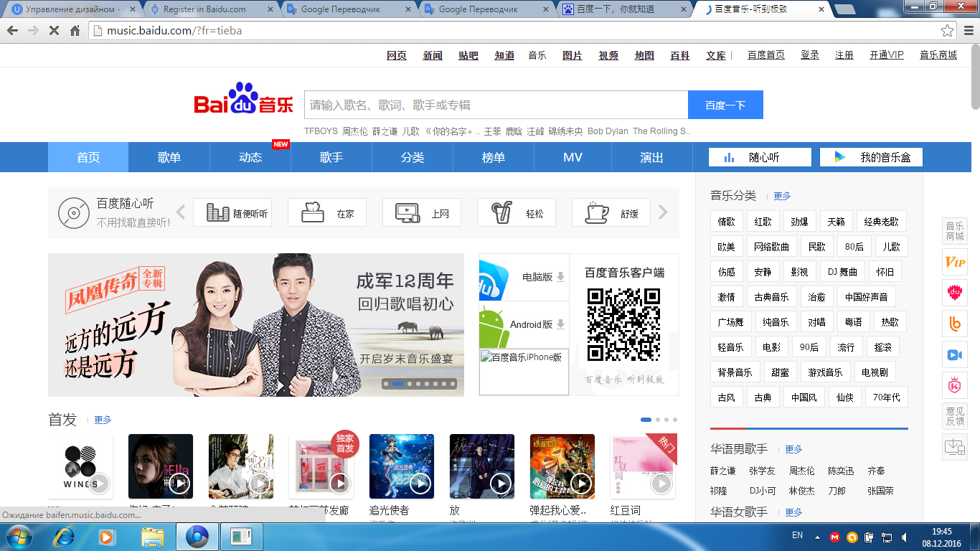Click the pink K sidebar icon
The image size is (980, 551).
coord(955,385)
